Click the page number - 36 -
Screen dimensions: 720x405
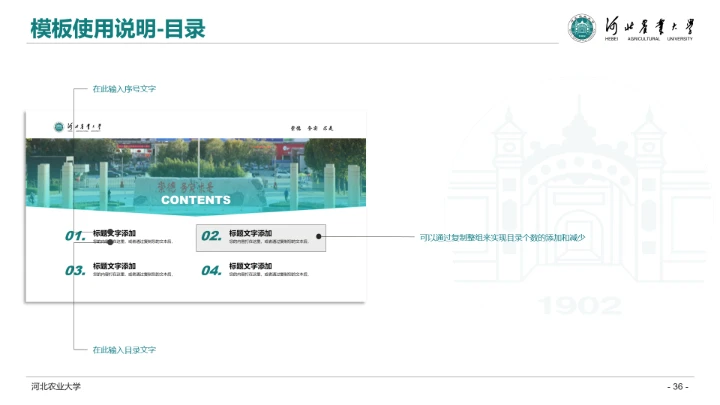[678, 387]
